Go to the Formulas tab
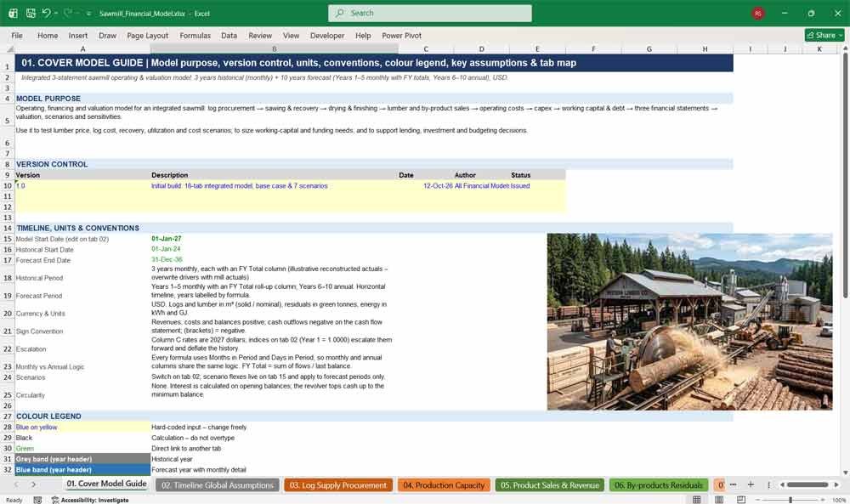The height and width of the screenshot is (504, 850). coord(195,35)
